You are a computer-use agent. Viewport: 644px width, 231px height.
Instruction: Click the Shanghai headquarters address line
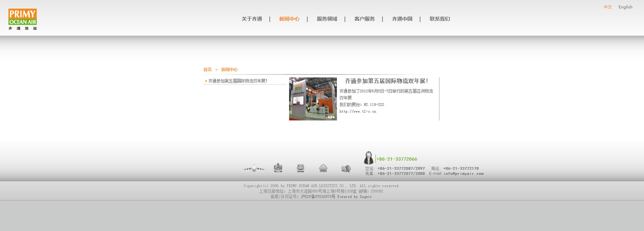(x=321, y=191)
